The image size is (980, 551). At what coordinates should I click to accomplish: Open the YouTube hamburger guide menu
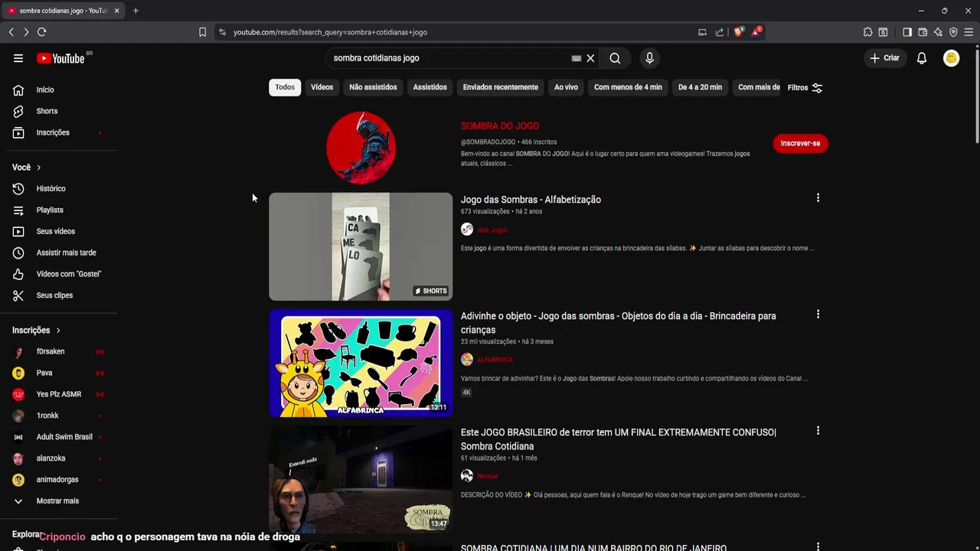point(18,58)
